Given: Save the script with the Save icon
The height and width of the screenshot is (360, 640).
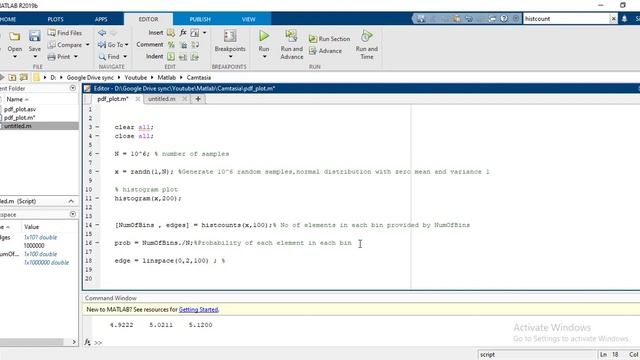Looking at the screenshot, I should [35, 37].
